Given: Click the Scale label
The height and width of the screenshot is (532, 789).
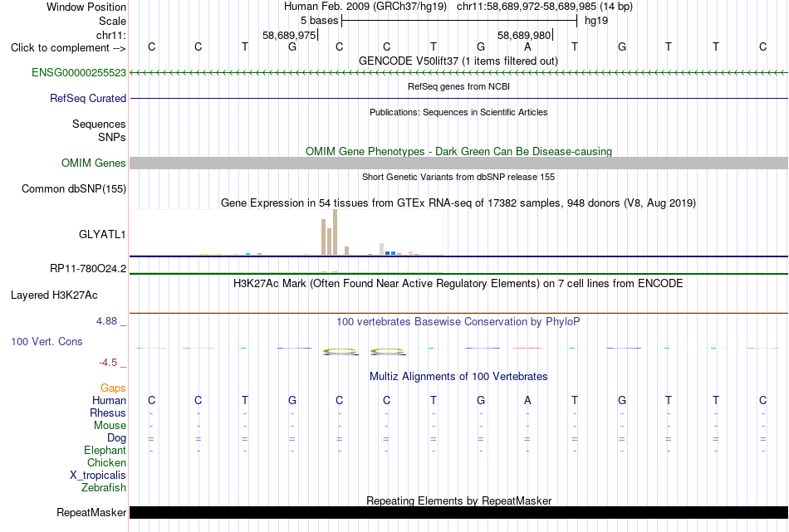Looking at the screenshot, I should [x=112, y=21].
